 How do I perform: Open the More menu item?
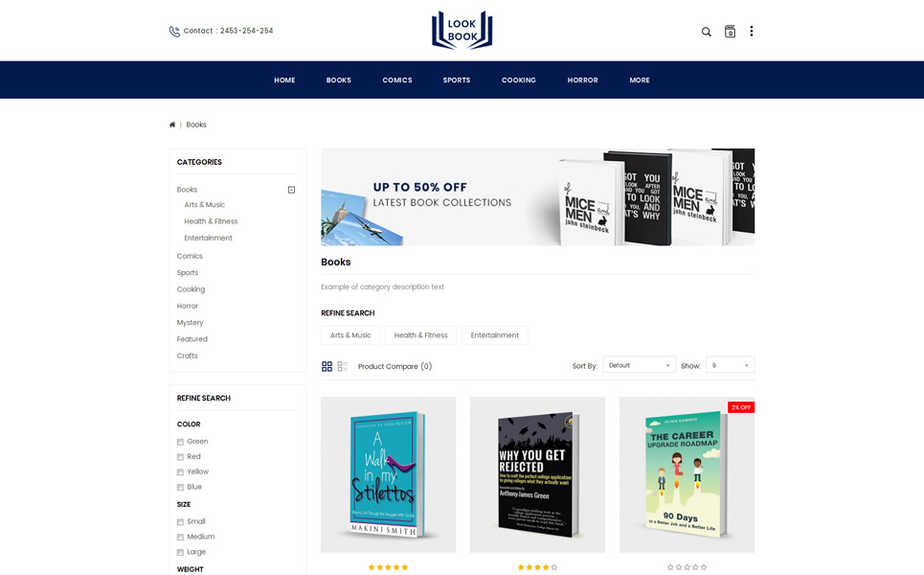pyautogui.click(x=640, y=80)
